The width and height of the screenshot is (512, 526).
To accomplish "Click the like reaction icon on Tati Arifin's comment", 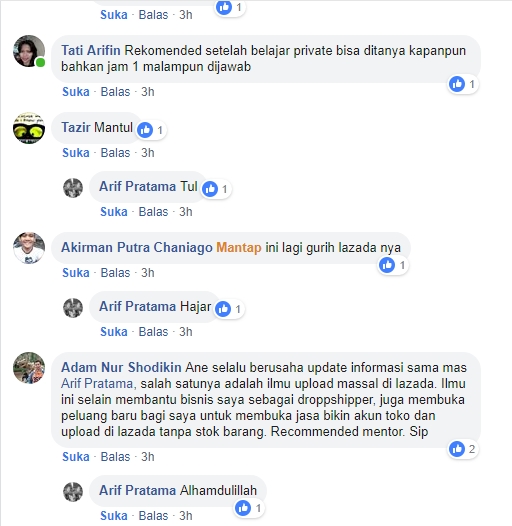I will [457, 84].
